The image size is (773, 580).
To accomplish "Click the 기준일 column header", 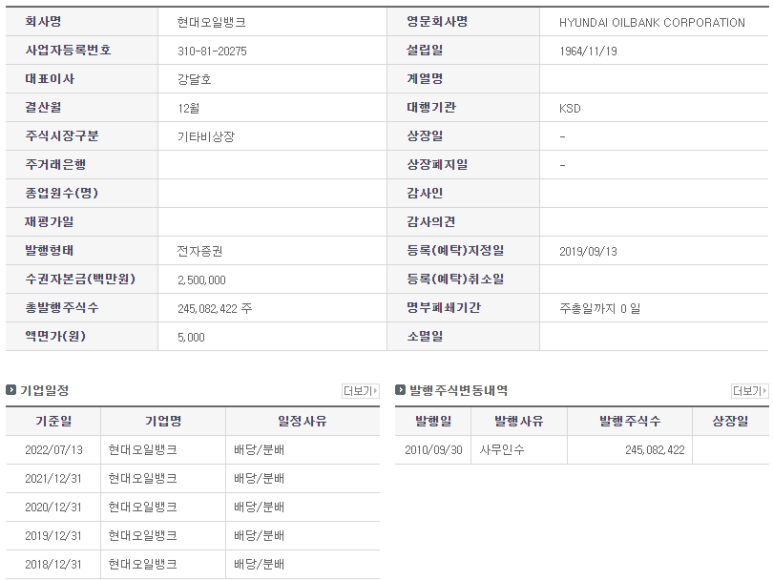I will click(x=53, y=421).
